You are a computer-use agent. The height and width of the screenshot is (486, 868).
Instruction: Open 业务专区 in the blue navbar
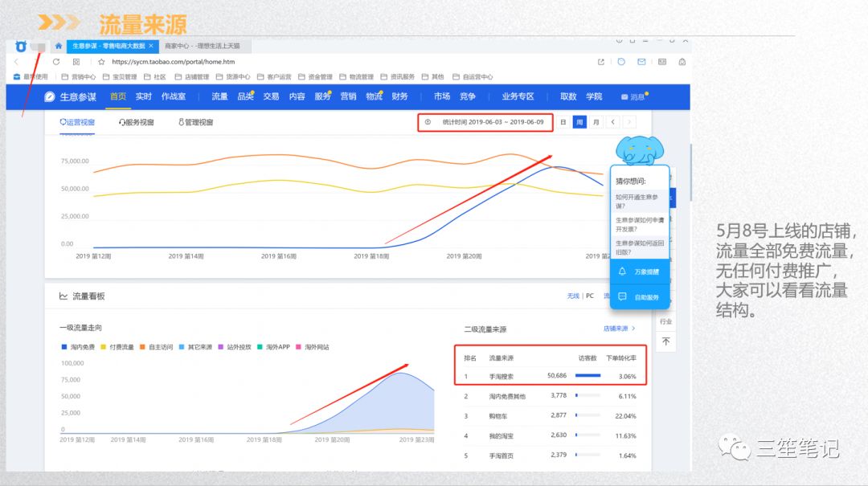pyautogui.click(x=518, y=97)
